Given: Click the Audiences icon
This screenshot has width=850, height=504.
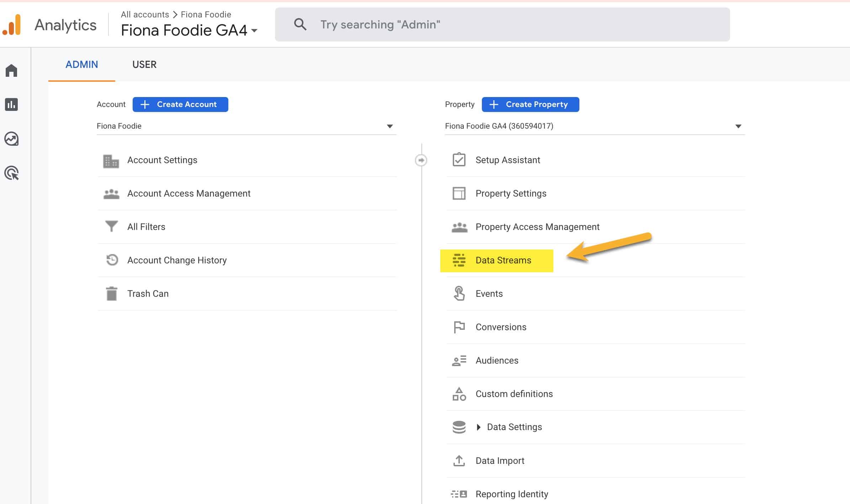Looking at the screenshot, I should coord(459,360).
